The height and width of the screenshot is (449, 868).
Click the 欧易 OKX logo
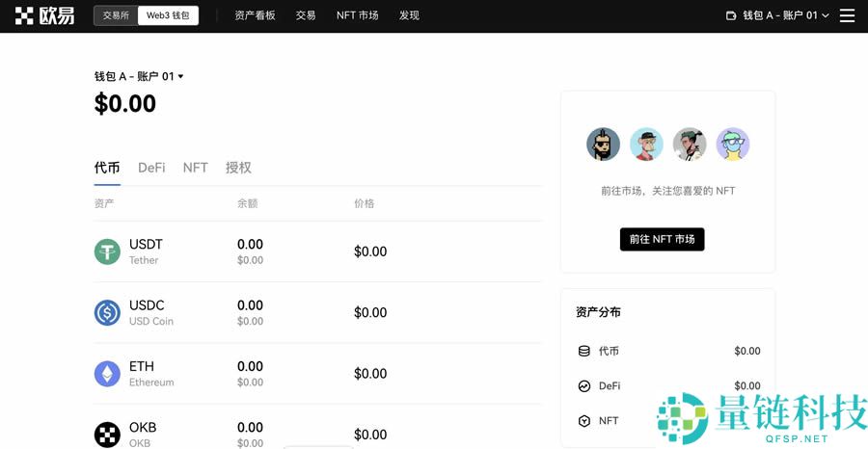(x=44, y=15)
